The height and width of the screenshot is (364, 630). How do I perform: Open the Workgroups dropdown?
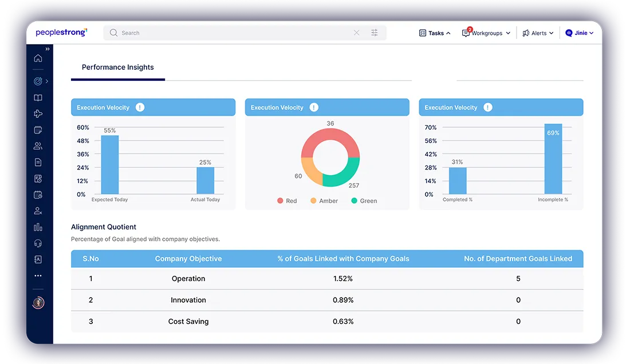tap(486, 33)
